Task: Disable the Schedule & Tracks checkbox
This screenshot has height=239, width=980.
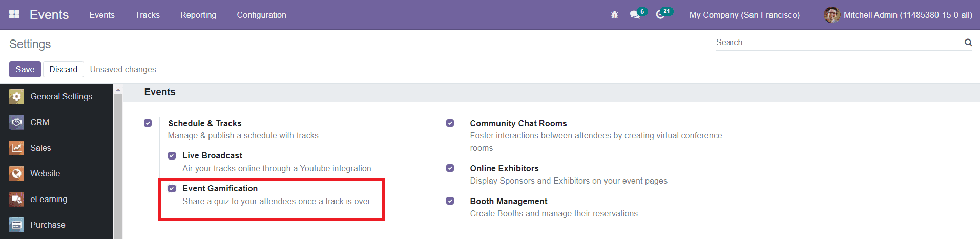Action: pos(148,123)
